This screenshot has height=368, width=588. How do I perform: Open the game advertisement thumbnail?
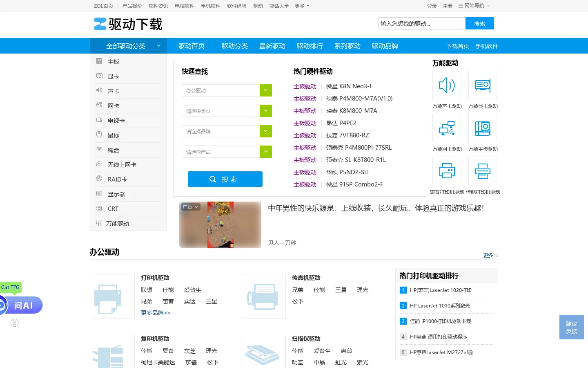(x=220, y=225)
